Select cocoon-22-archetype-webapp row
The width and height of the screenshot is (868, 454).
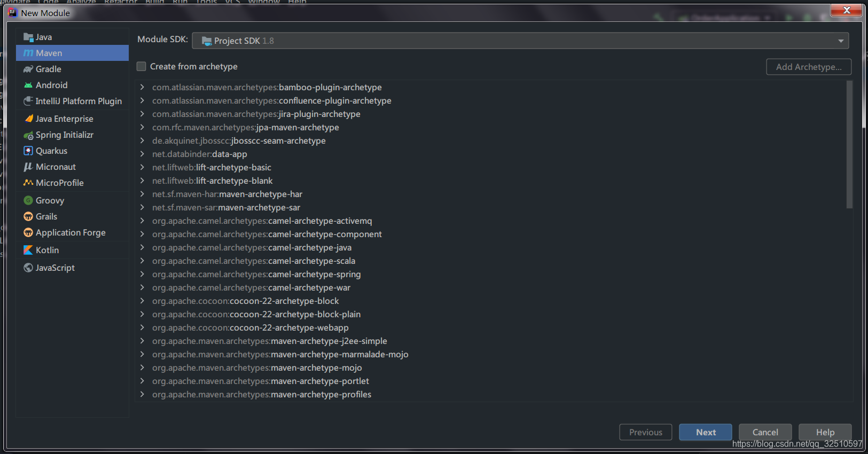[490, 327]
